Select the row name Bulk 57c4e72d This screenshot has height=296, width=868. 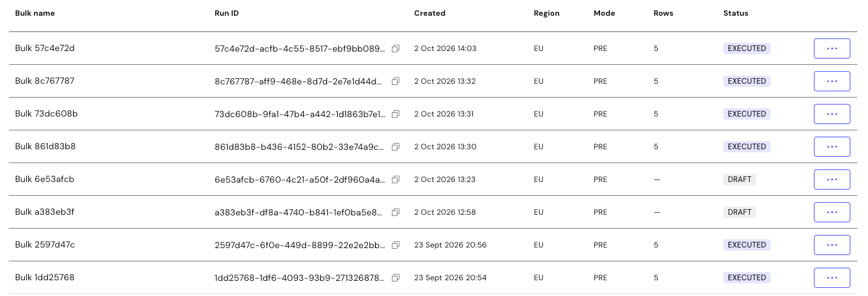45,48
